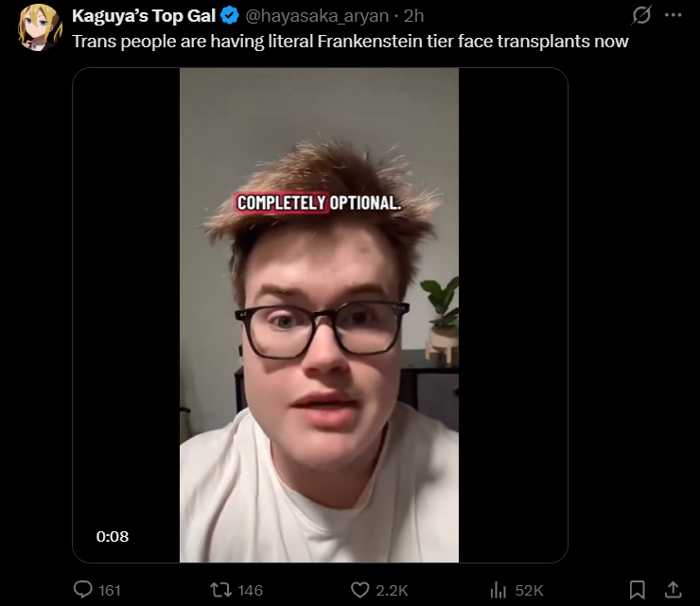
Task: Bookmark this post
Action: [x=637, y=590]
